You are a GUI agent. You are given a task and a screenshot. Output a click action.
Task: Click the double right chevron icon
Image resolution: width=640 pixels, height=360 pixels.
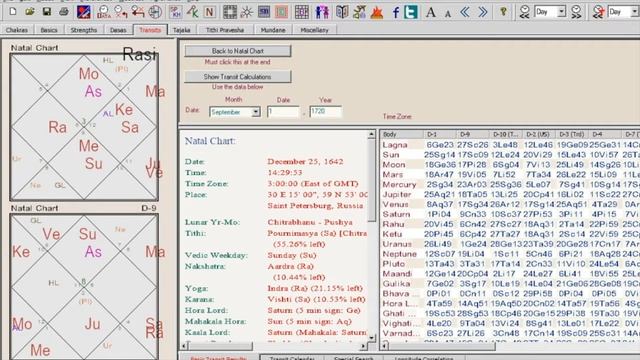pyautogui.click(x=482, y=12)
